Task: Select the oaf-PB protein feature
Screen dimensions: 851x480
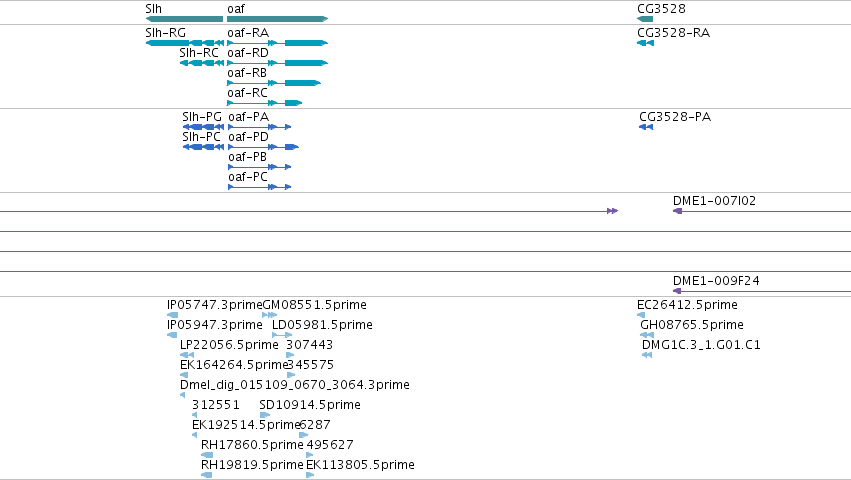Action: 259,167
